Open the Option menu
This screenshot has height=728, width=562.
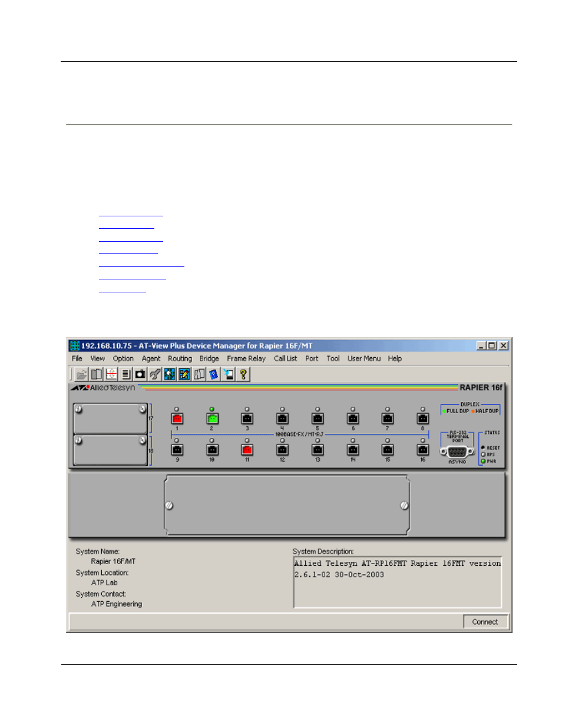123,358
